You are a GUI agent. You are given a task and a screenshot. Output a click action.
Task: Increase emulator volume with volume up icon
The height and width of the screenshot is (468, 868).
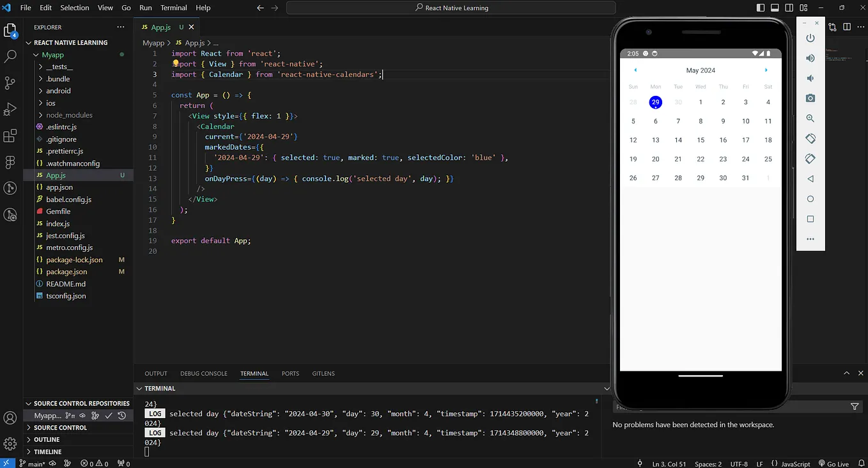pyautogui.click(x=810, y=58)
